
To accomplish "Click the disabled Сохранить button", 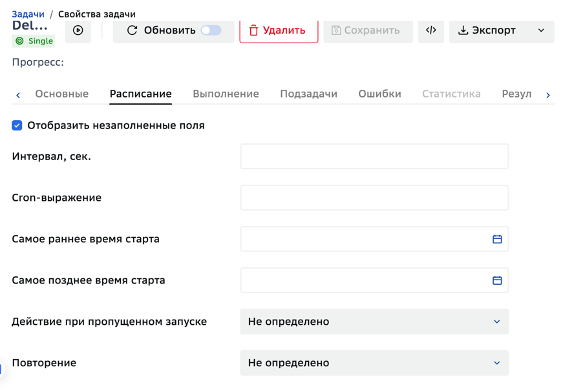I will click(x=368, y=30).
